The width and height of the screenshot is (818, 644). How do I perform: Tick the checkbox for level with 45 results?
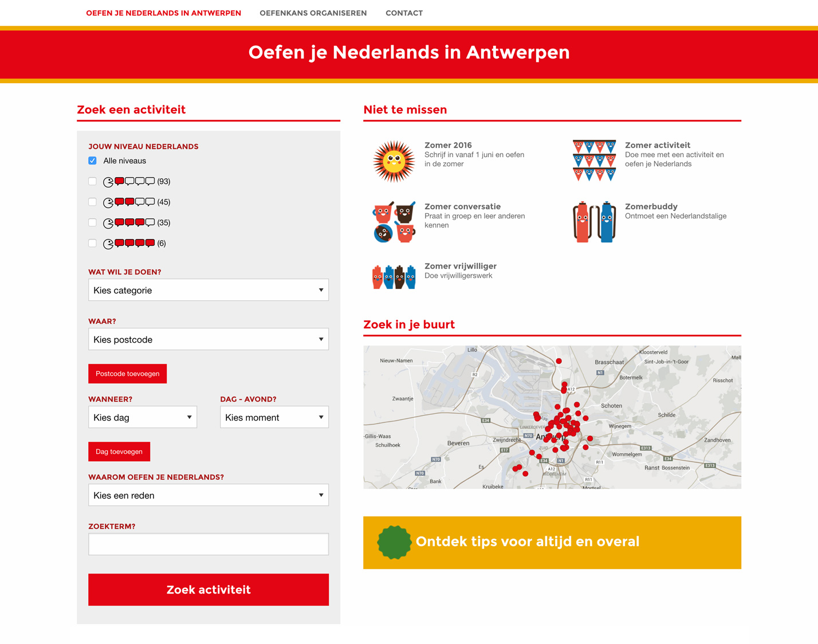[92, 202]
